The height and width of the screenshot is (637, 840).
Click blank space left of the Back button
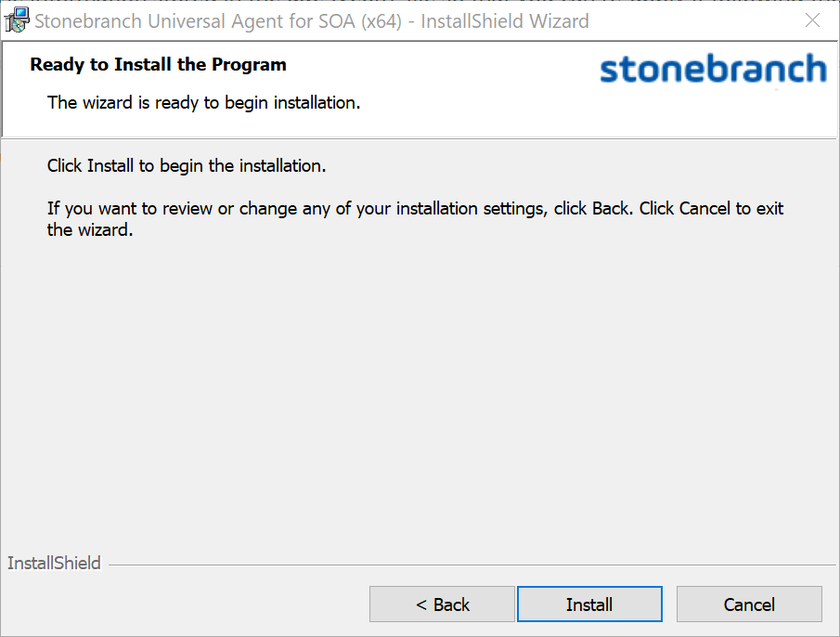[186, 604]
